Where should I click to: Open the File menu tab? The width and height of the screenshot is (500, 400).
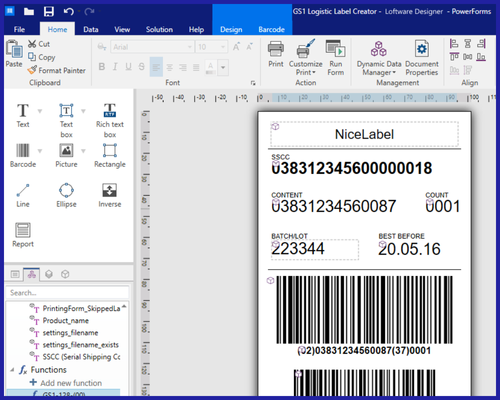19,29
